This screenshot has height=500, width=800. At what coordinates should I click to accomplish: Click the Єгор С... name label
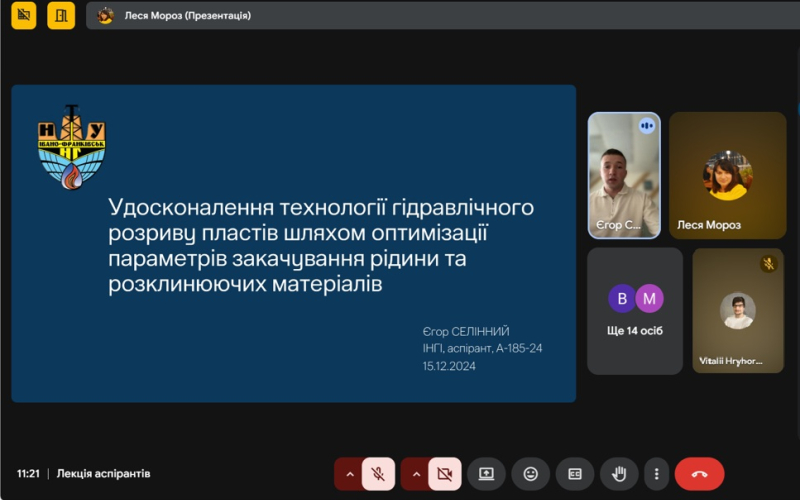pos(618,225)
